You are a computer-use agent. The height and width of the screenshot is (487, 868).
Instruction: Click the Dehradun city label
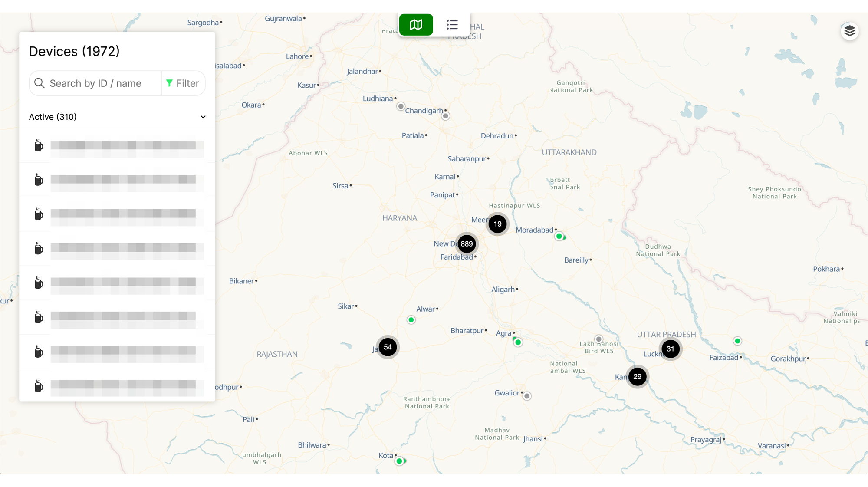497,136
